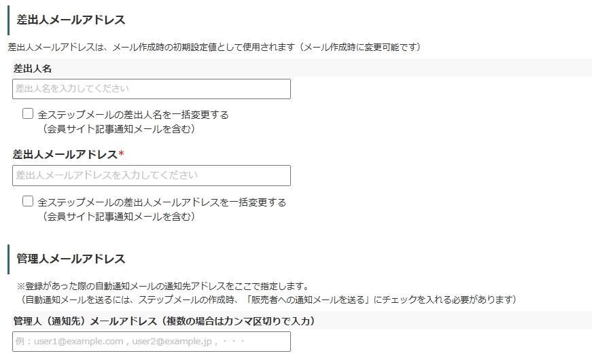Image resolution: width=592 pixels, height=364 pixels.
Task: Click the description about メール作成時の初期設定値
Action: 214,47
